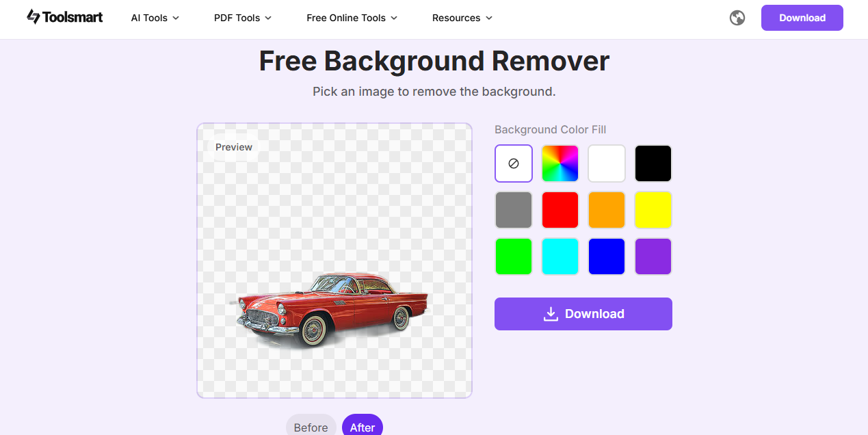
Task: Switch to the After view
Action: pyautogui.click(x=362, y=427)
